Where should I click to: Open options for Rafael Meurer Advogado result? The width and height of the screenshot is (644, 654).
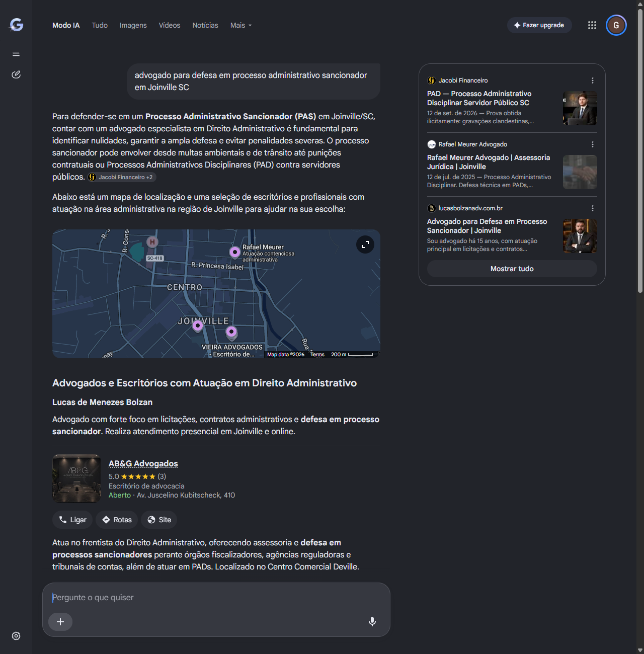pos(593,144)
